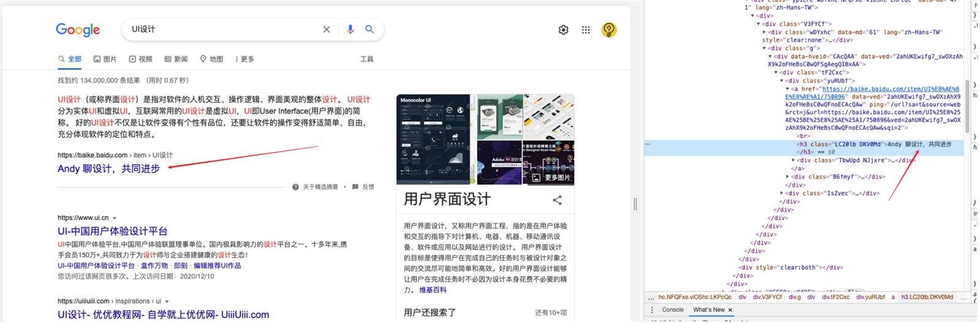
Task: Select the 全部 results tab
Action: tap(70, 59)
